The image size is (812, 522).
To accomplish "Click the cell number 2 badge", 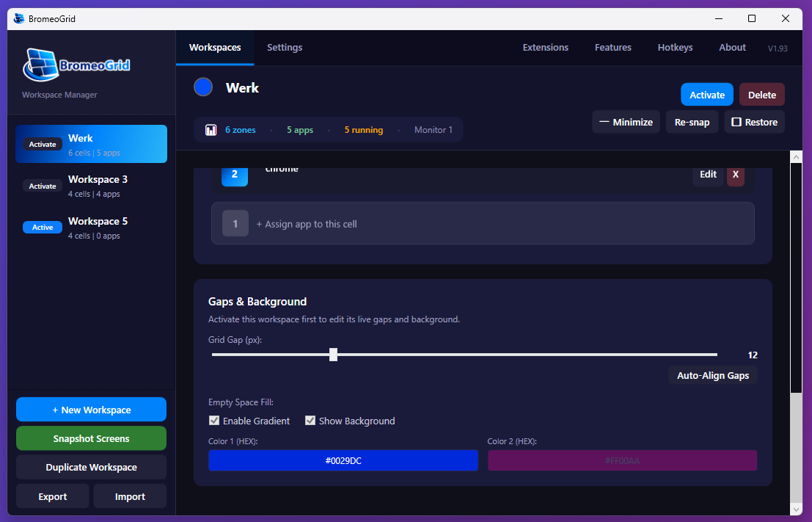I will (235, 175).
